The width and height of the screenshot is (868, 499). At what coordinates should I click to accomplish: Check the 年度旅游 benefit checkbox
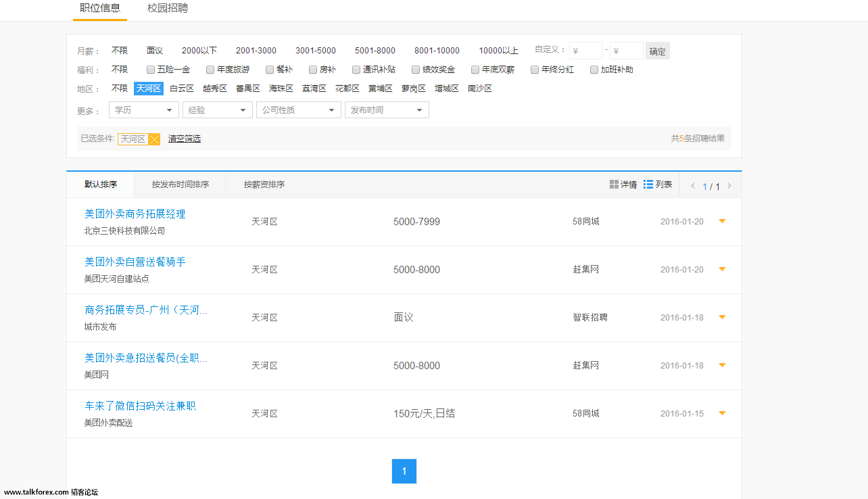(210, 70)
